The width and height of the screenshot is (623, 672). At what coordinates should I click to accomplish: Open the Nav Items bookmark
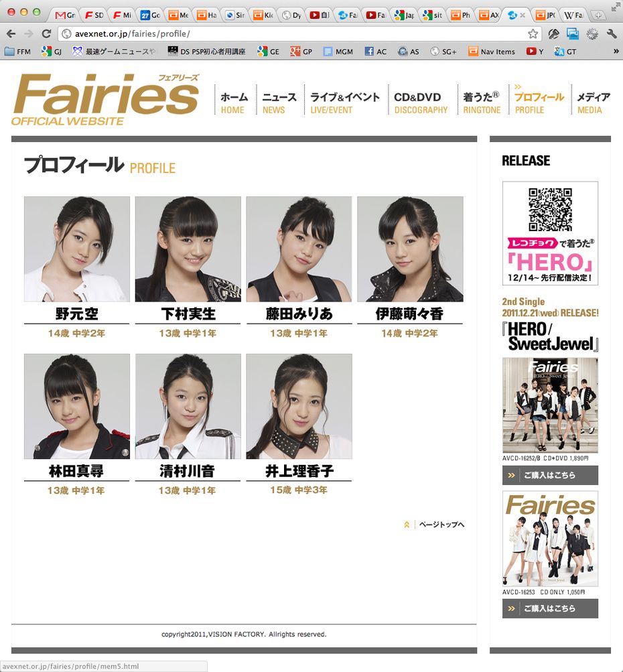pyautogui.click(x=492, y=52)
